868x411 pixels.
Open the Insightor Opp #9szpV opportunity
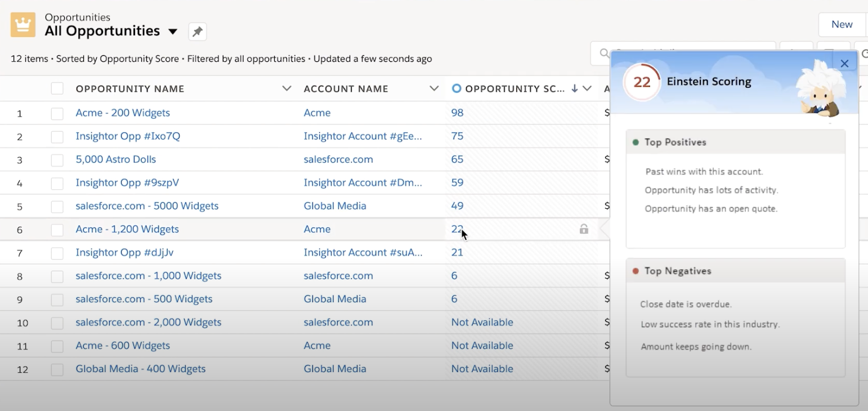[127, 182]
